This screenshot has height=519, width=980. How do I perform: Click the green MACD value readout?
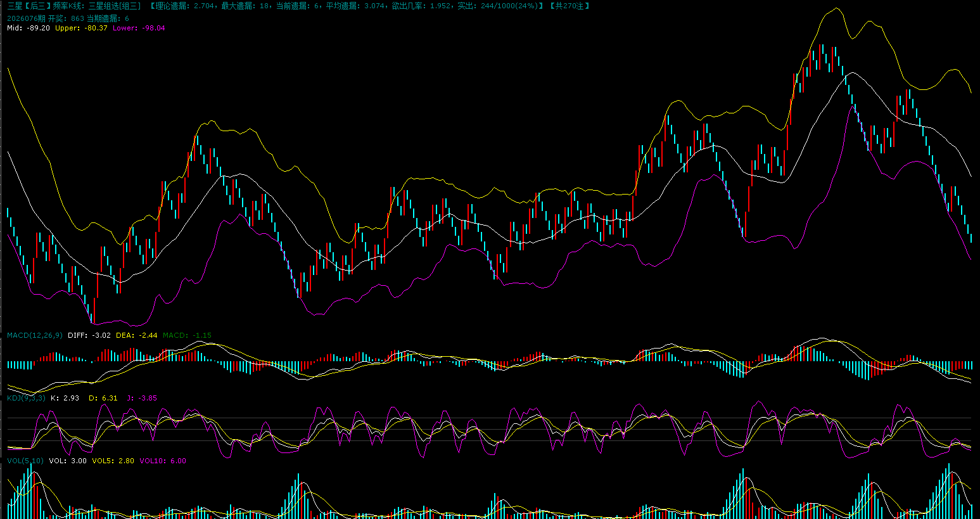tap(187, 335)
